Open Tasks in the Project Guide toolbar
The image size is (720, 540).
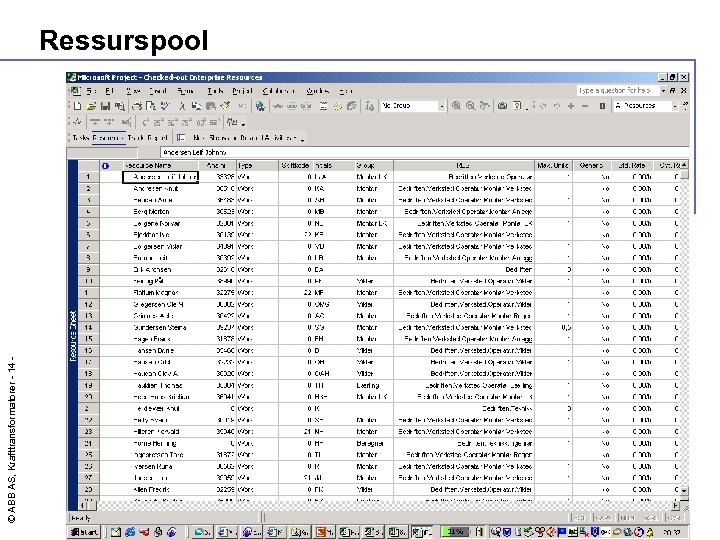80,138
